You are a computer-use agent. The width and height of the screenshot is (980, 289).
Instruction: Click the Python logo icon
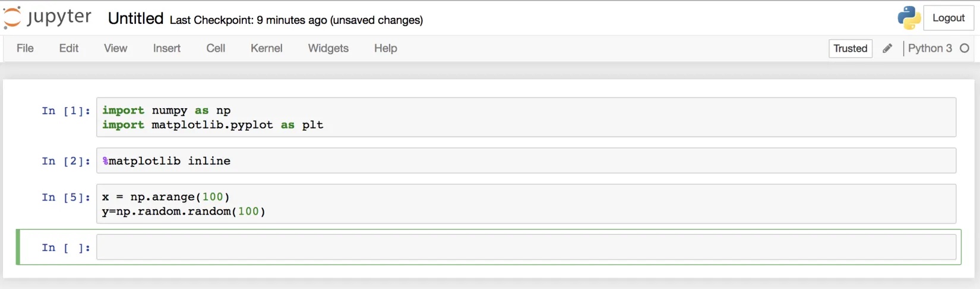pyautogui.click(x=909, y=18)
